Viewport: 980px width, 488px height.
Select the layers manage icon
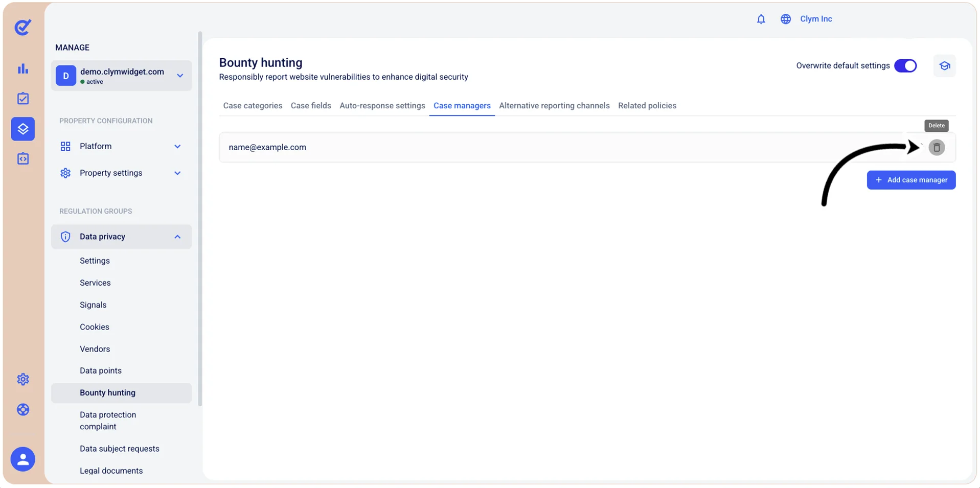point(23,129)
